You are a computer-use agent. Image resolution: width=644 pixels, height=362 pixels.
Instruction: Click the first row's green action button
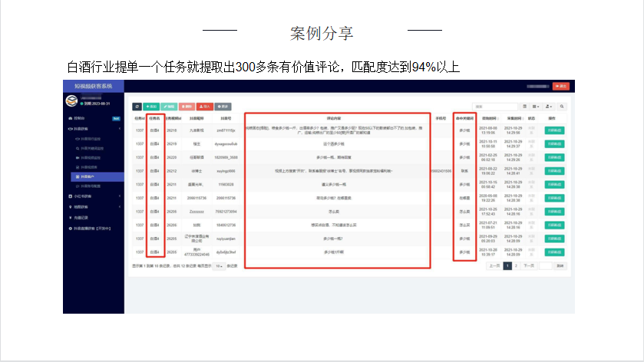(x=554, y=130)
